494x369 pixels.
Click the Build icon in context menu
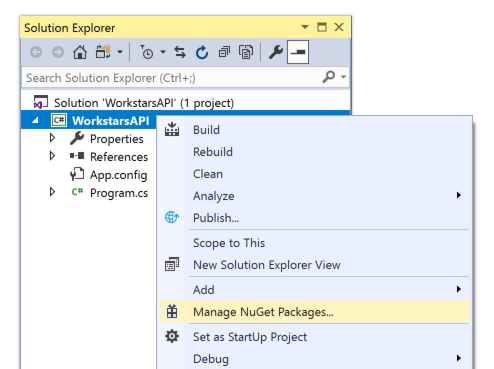click(x=172, y=129)
